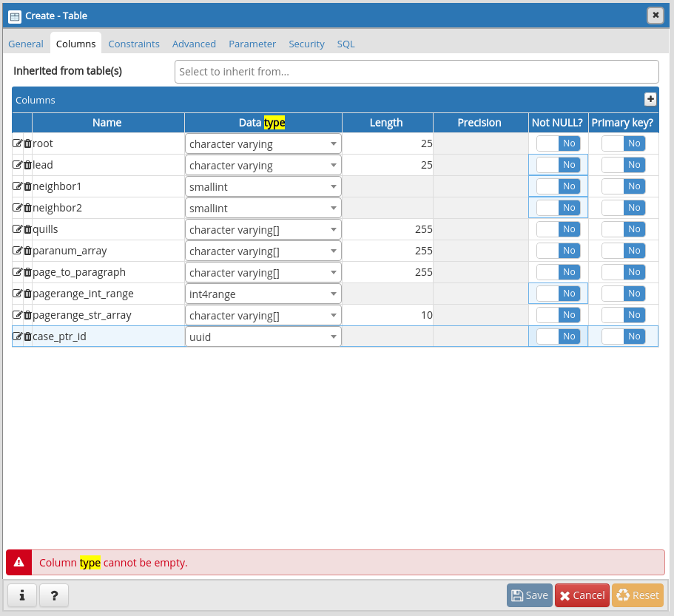The image size is (674, 616).
Task: Add a new column with plus icon
Action: tap(650, 99)
